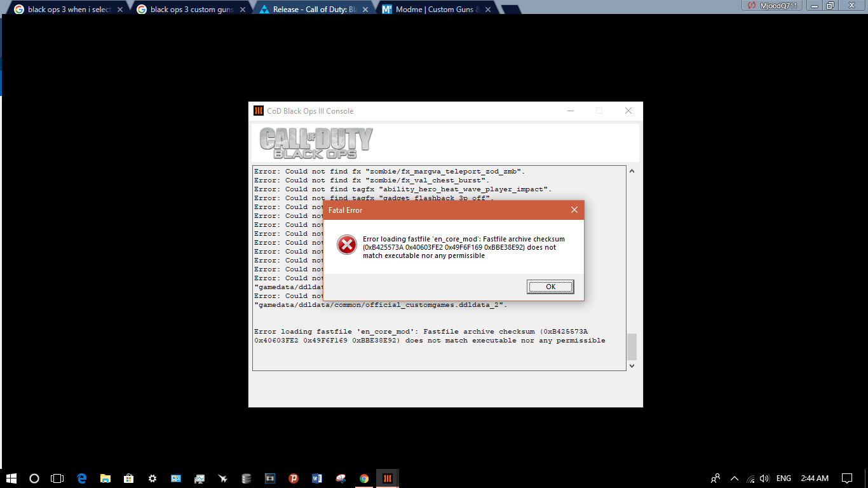Open Microsoft Edge from the taskbar
868x488 pixels.
coord(81,478)
